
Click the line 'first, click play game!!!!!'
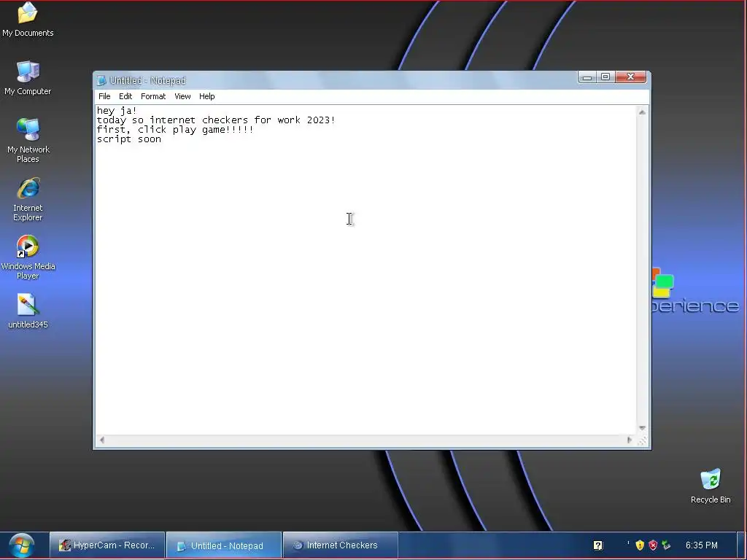175,130
